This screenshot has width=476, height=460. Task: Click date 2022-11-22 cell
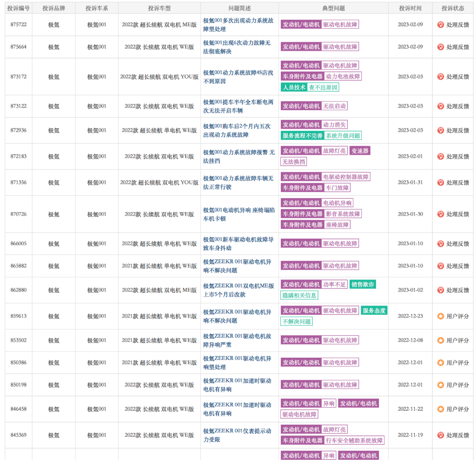(410, 409)
